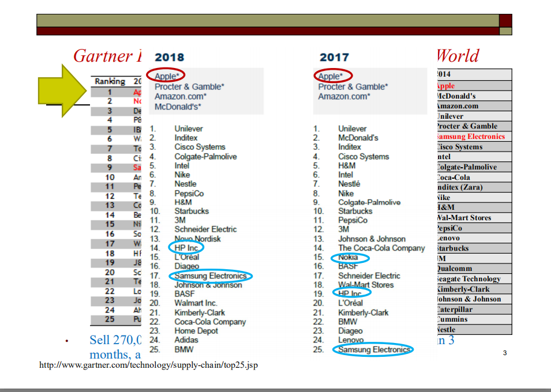551x392 pixels.
Task: Select "Caterpillar" in the 2014 column
Action: pos(455,310)
